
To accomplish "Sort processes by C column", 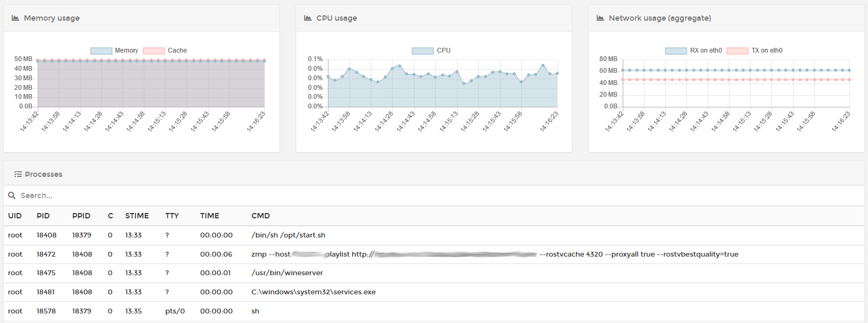I will point(110,216).
